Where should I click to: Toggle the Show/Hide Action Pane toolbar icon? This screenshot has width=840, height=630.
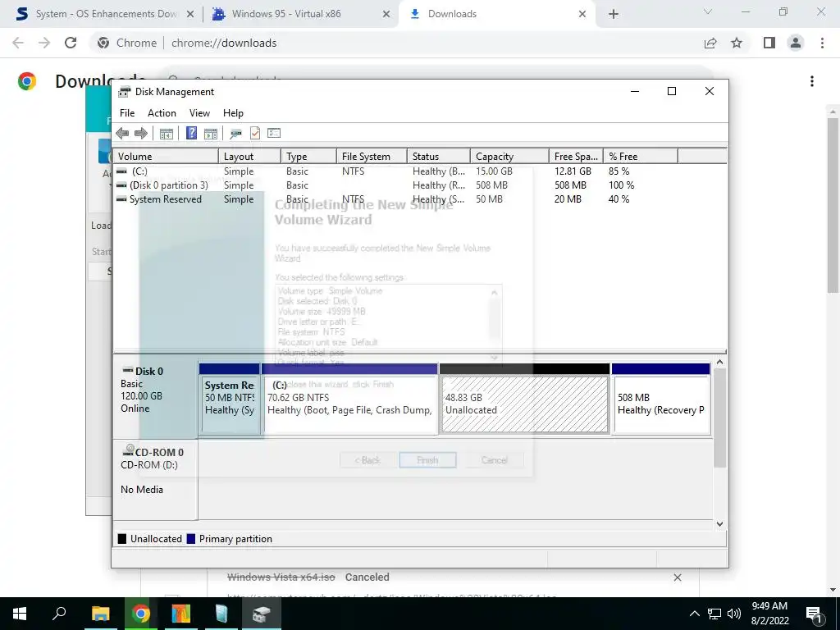211,134
